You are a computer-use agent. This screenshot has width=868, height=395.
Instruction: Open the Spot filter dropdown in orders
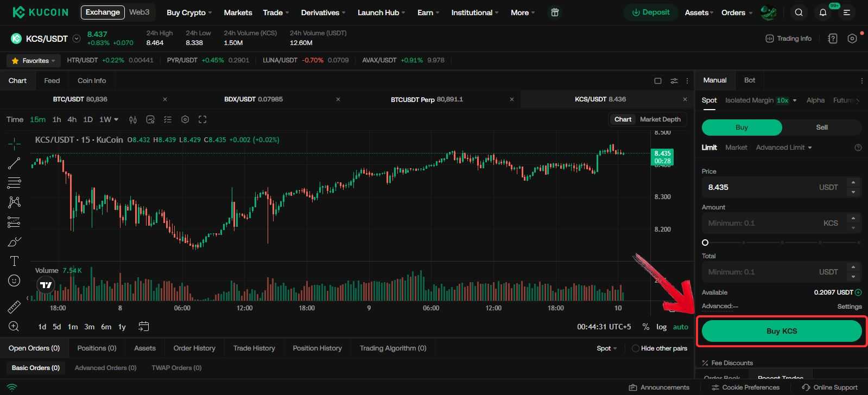607,348
